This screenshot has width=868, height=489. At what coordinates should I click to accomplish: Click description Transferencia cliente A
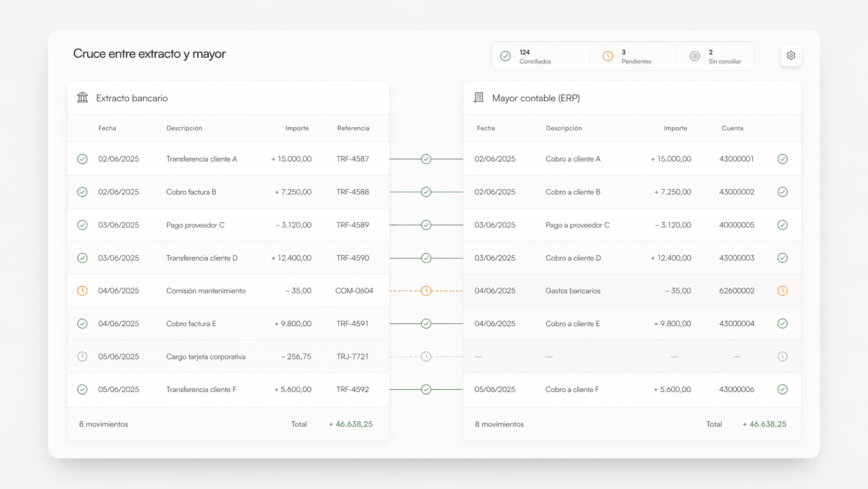tap(201, 159)
